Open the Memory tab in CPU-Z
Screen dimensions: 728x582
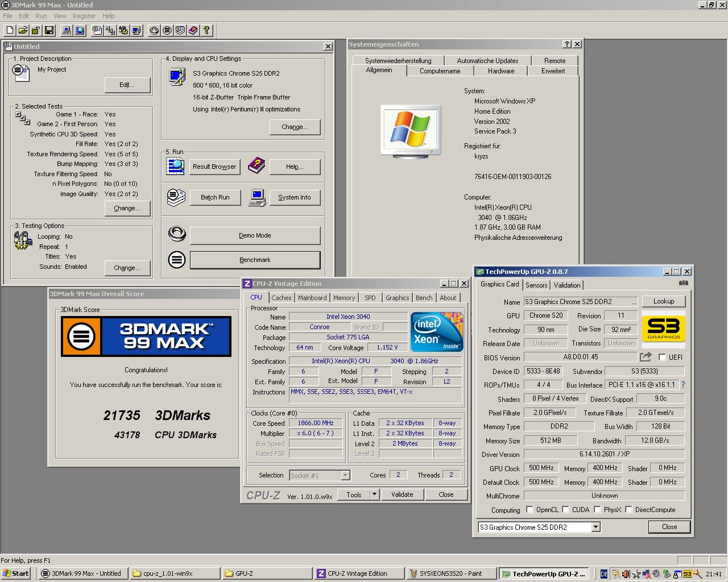tap(344, 298)
